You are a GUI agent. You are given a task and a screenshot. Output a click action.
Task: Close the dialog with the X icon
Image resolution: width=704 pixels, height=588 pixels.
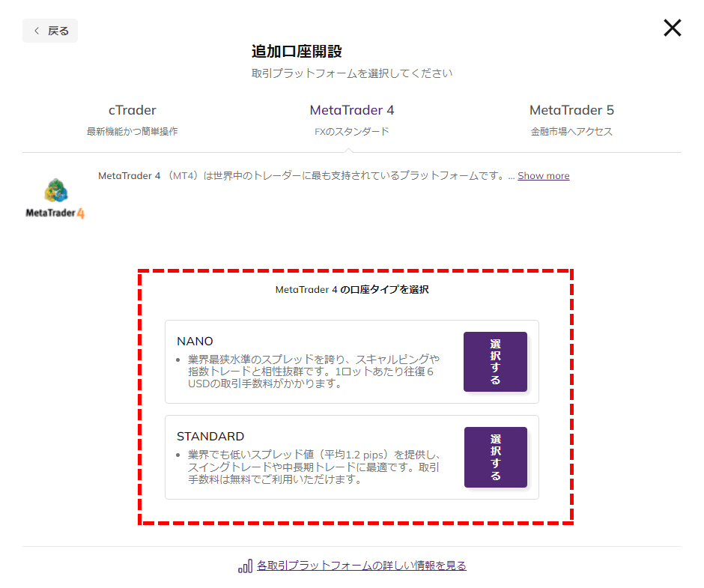point(672,28)
